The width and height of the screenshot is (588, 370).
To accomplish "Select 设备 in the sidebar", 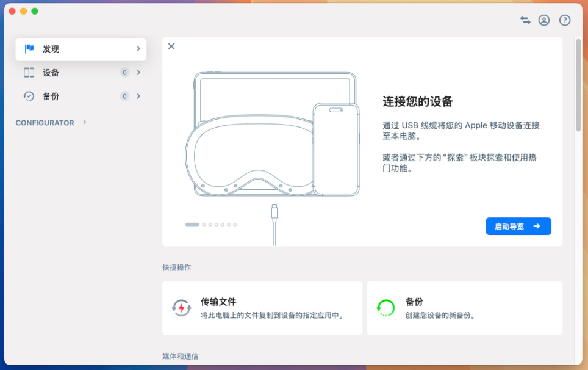I will pos(51,73).
